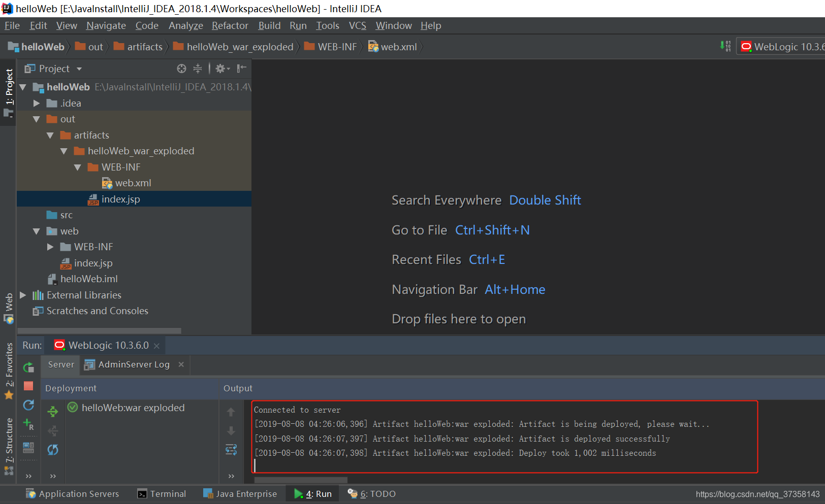The image size is (825, 504).
Task: Select helloWeb.iml file
Action: (x=134, y=279)
